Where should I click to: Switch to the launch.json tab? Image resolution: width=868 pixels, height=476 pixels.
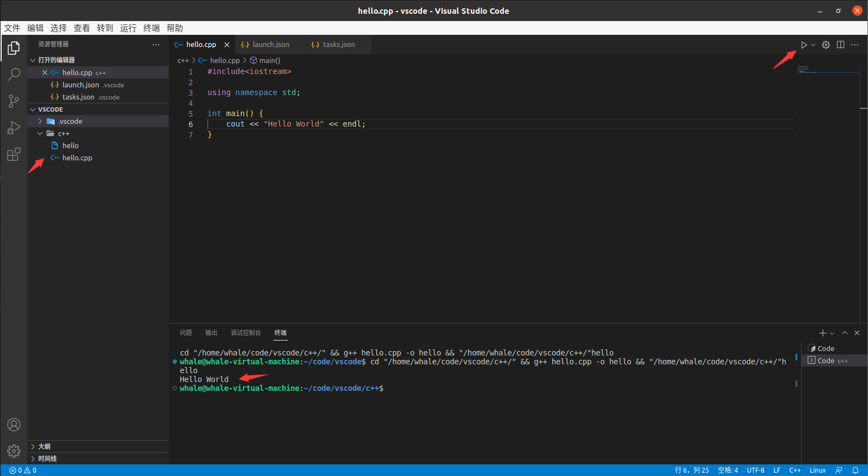270,45
